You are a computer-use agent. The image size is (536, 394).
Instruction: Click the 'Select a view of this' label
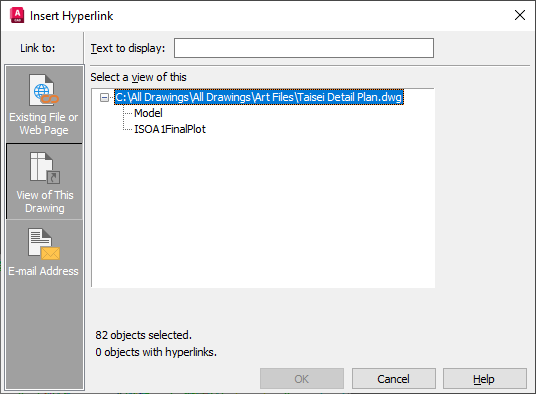138,77
